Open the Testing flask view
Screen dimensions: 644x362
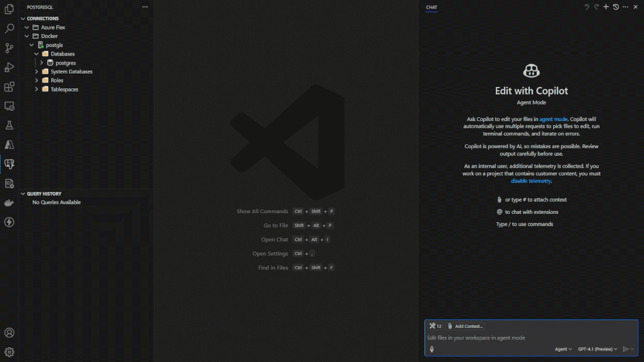pyautogui.click(x=9, y=125)
